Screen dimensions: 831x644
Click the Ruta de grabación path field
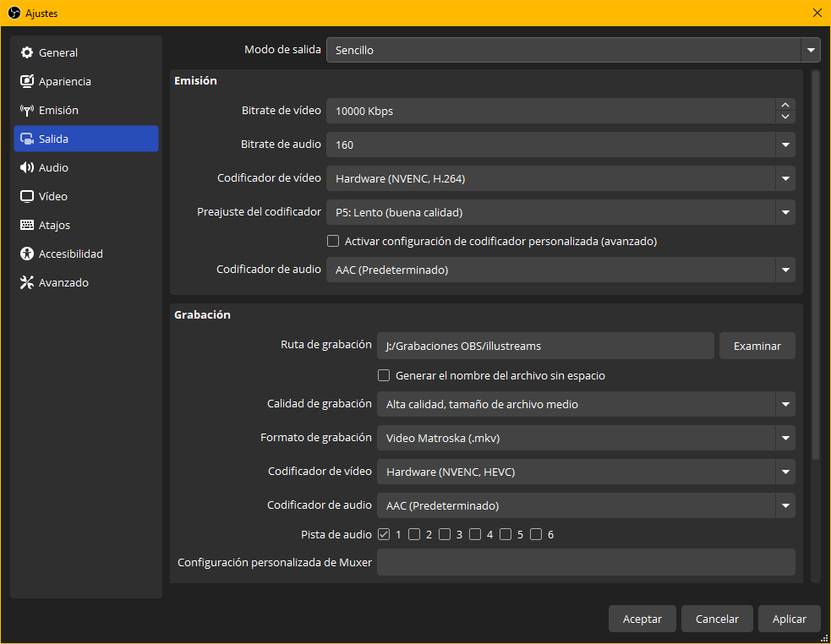pyautogui.click(x=546, y=346)
